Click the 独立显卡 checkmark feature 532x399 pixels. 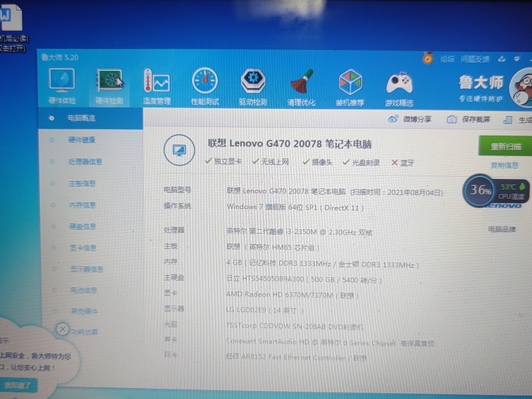(x=224, y=161)
